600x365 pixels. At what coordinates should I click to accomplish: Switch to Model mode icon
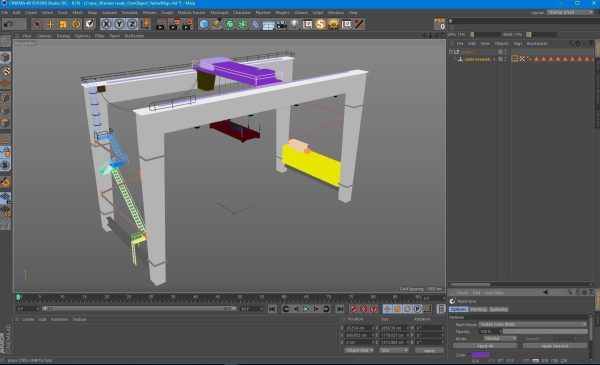[5, 57]
